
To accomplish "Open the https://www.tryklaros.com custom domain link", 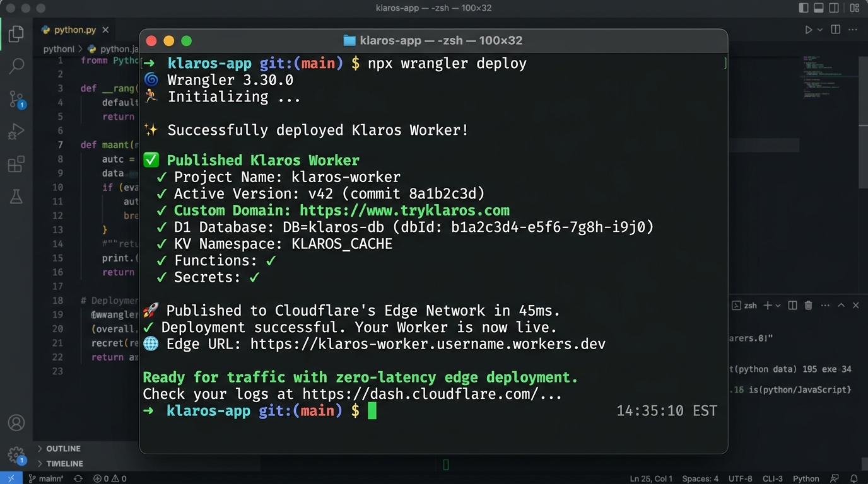I will point(404,210).
